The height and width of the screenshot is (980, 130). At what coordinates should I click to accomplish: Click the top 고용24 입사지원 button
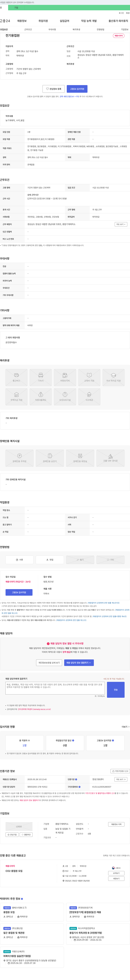click(x=77, y=89)
